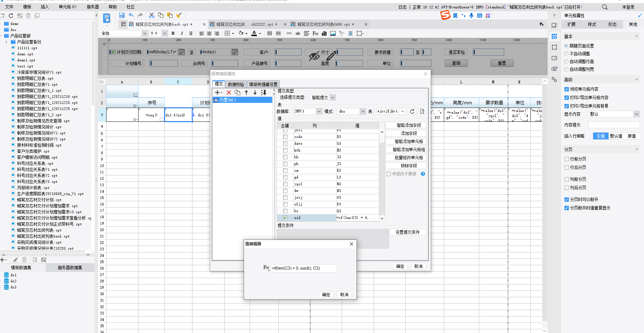Click the Cut scissors icon
This screenshot has width=644, height=333.
[x=152, y=15]
